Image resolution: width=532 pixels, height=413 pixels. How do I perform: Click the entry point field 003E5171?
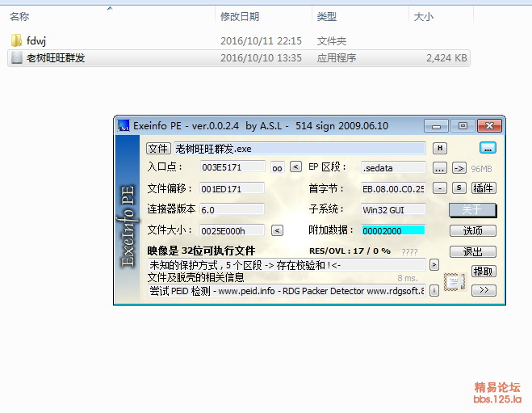click(x=232, y=167)
